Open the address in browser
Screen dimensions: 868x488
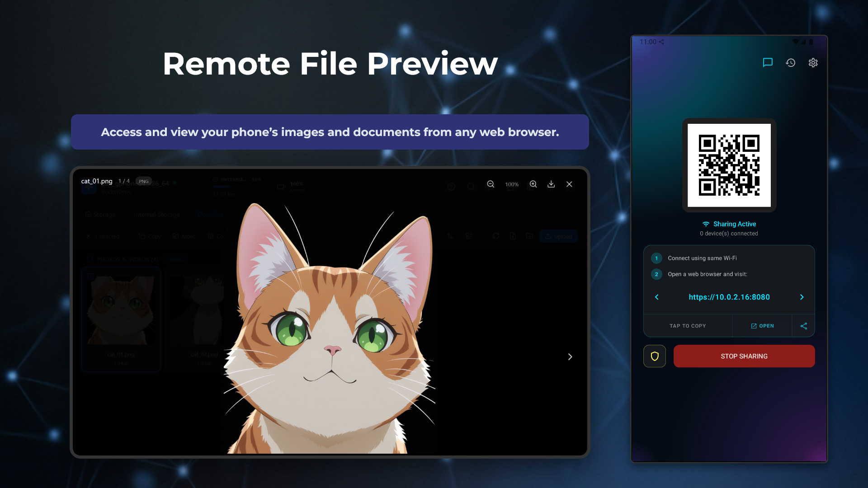pyautogui.click(x=762, y=326)
